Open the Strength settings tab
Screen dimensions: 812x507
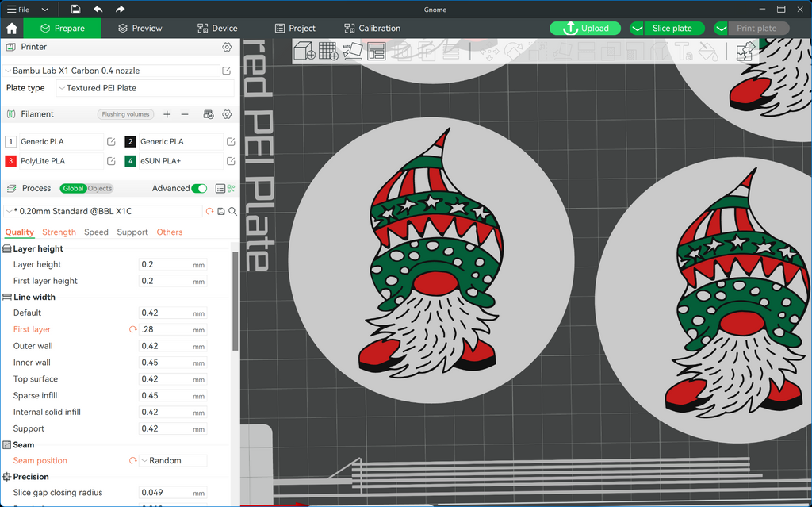click(59, 232)
